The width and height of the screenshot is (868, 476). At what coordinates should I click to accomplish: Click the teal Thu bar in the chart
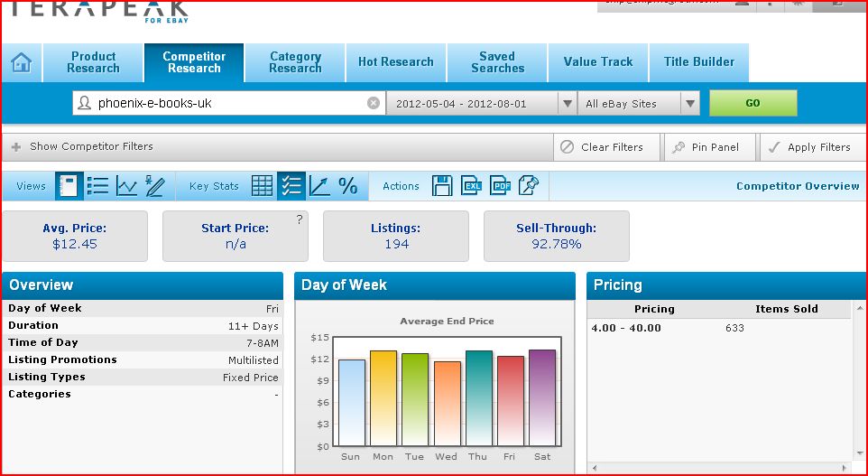(478, 397)
